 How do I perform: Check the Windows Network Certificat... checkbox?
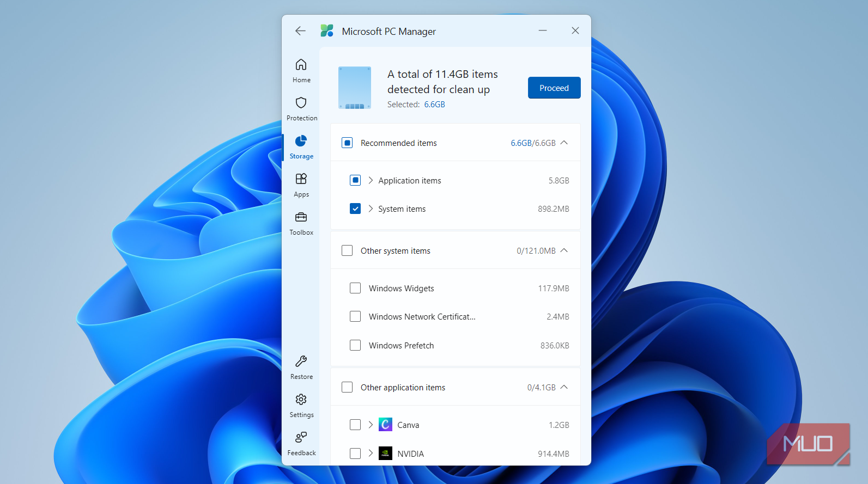[355, 316]
